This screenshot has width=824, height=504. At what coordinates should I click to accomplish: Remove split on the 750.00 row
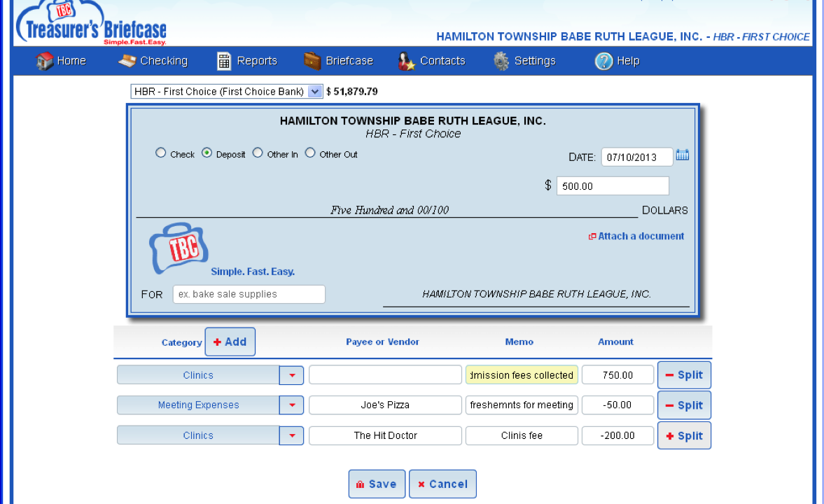(684, 374)
